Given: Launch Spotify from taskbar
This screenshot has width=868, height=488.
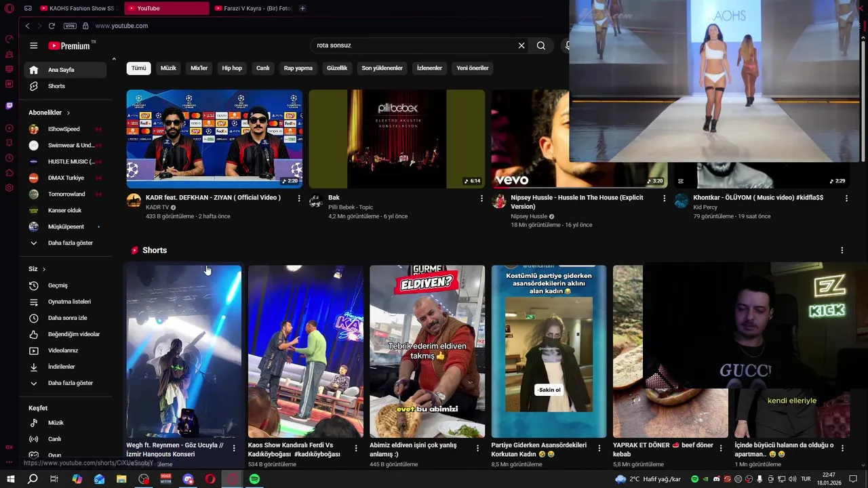Looking at the screenshot, I should (x=254, y=479).
